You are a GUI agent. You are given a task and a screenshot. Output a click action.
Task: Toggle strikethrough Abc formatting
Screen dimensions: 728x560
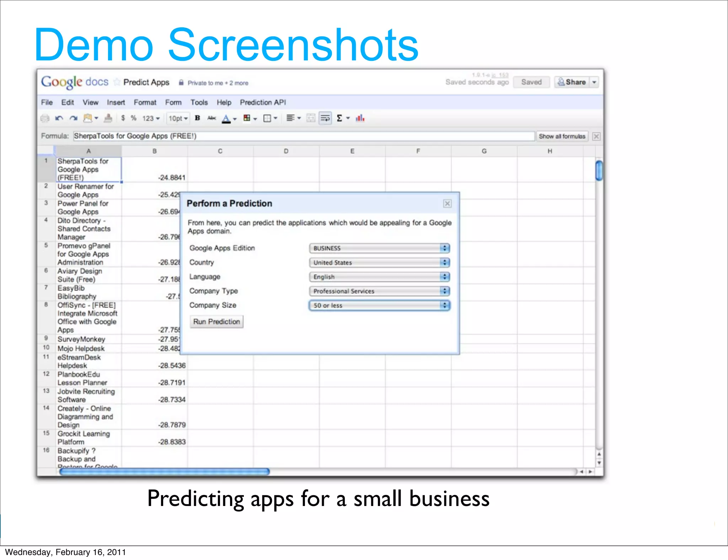212,118
